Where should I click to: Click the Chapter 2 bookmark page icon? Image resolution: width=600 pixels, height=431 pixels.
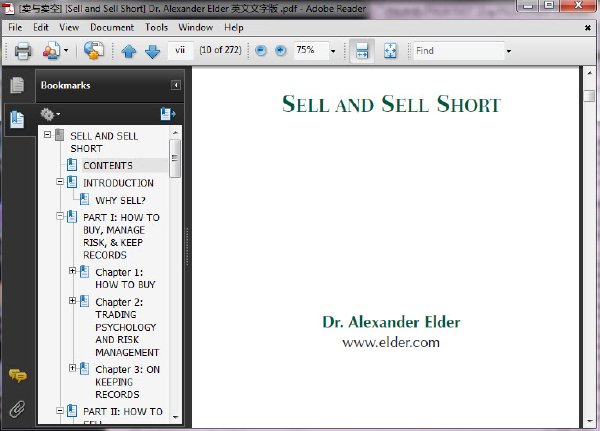point(84,302)
